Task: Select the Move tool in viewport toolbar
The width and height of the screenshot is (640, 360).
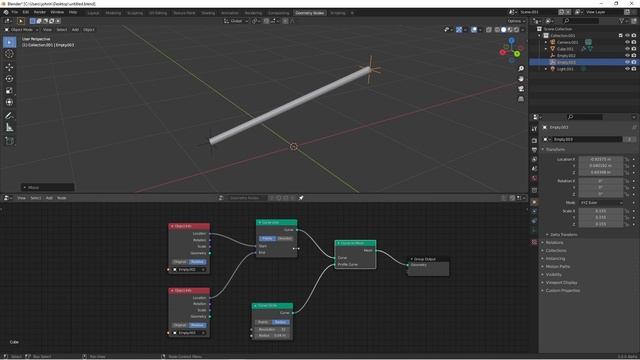Action: [x=9, y=67]
